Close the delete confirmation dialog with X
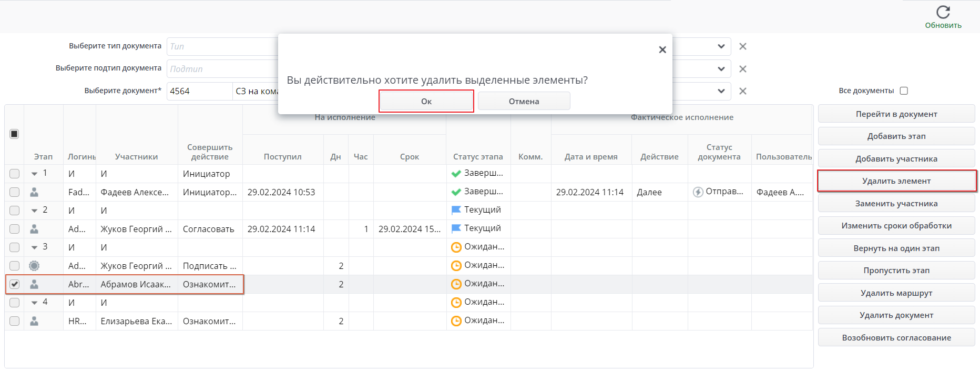This screenshot has width=980, height=370. point(662,49)
